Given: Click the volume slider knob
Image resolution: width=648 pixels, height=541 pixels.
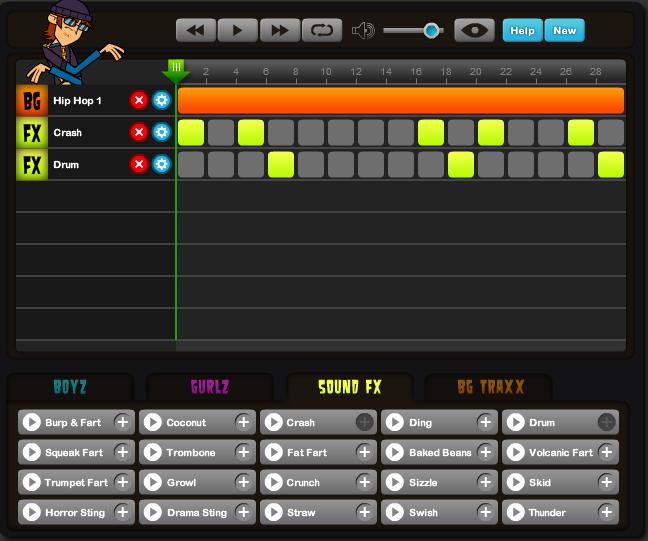Looking at the screenshot, I should [431, 31].
